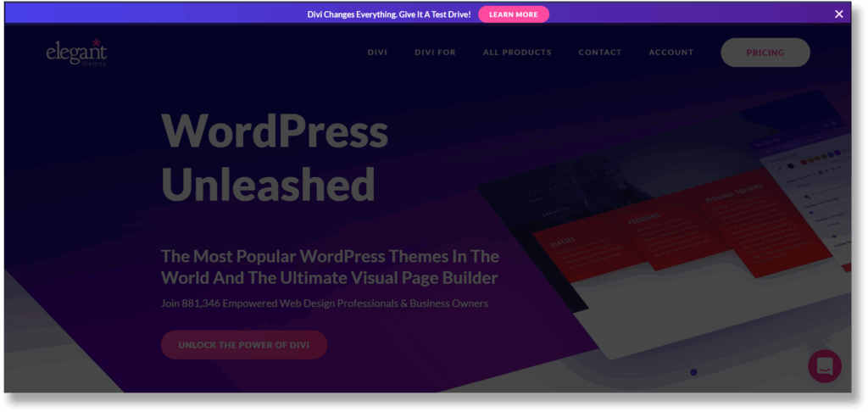The width and height of the screenshot is (868, 412).
Task: Expand the All Products menu
Action: [x=517, y=53]
